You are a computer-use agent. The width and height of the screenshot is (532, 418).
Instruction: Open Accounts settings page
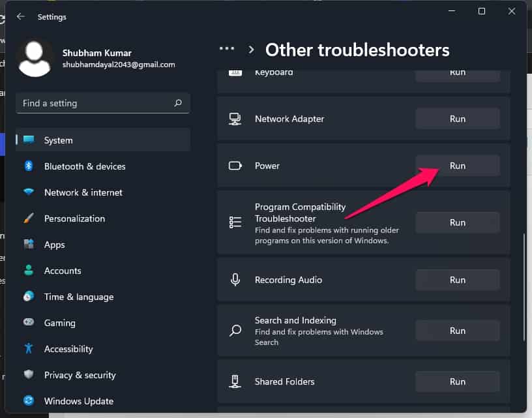103,271
